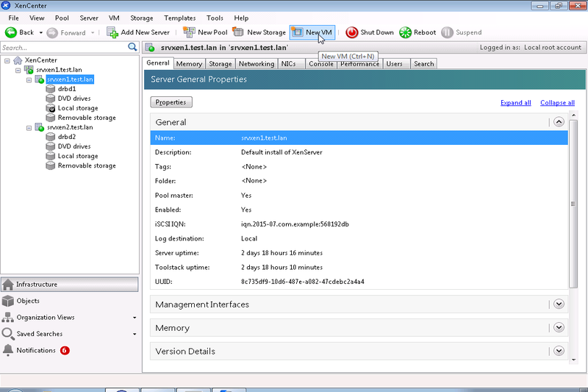Click the XenCenter home icon in tree
Screen dimensions: 588x392
click(18, 60)
